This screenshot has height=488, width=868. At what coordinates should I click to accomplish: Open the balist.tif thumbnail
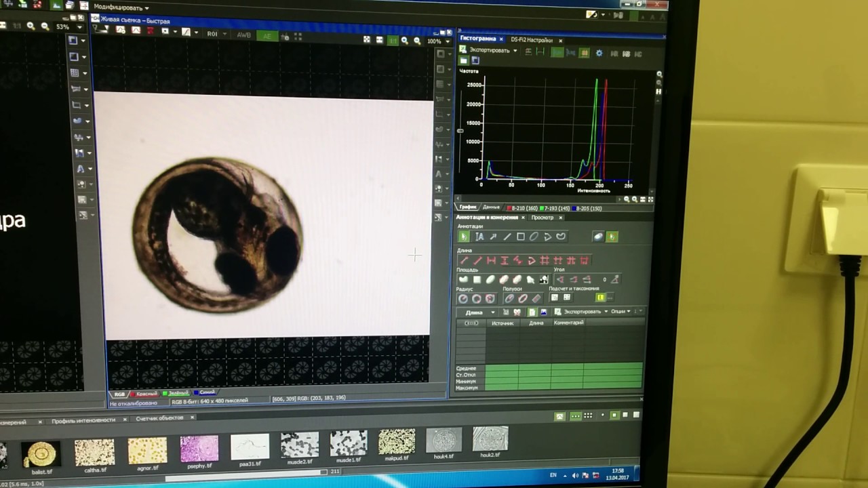tap(41, 455)
